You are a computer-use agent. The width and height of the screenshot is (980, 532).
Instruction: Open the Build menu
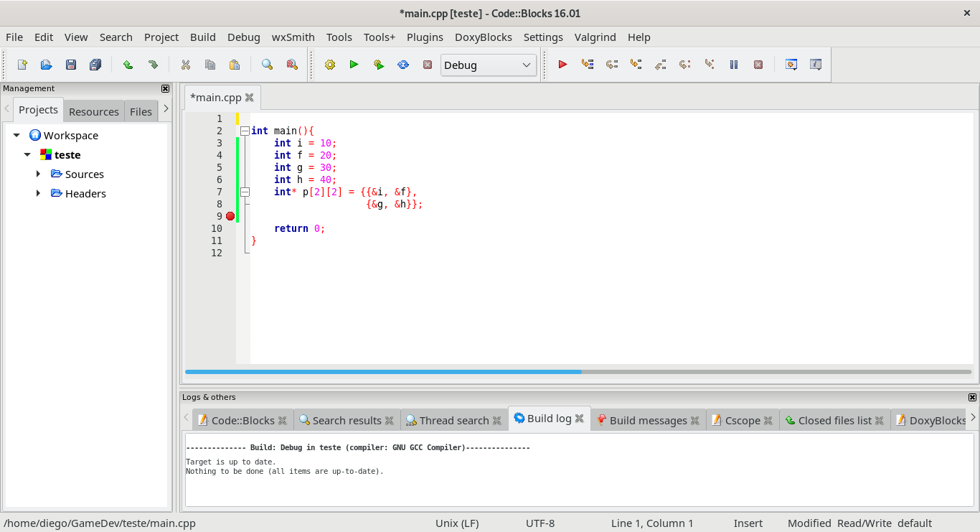click(203, 37)
